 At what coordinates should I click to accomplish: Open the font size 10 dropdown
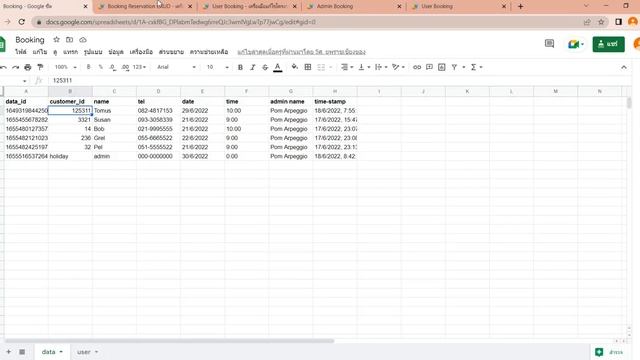218,67
